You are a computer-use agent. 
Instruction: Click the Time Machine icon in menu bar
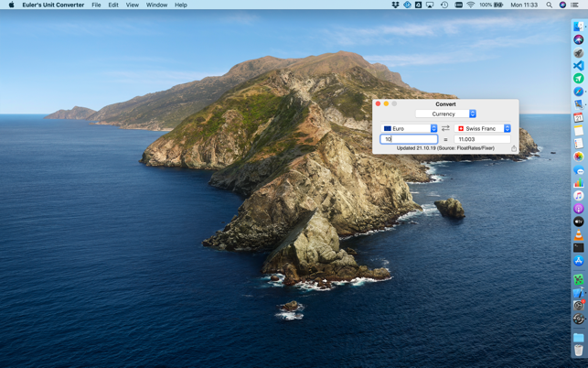[x=444, y=5]
